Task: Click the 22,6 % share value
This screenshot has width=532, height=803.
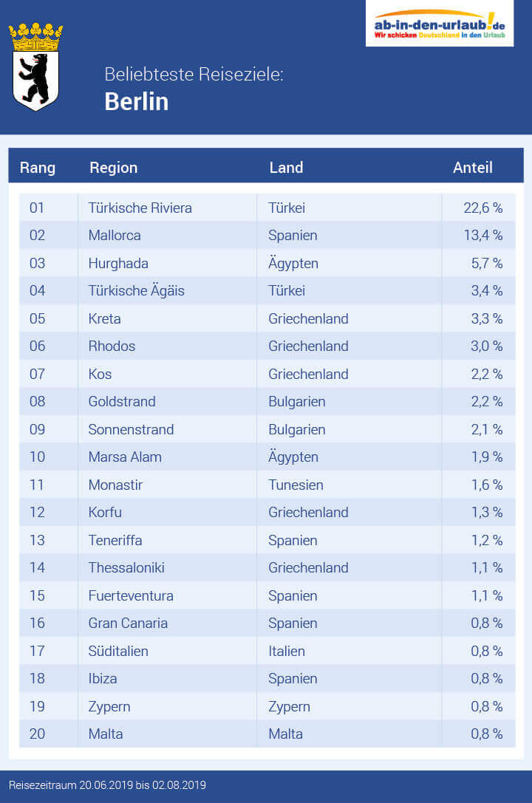Action: [x=482, y=208]
